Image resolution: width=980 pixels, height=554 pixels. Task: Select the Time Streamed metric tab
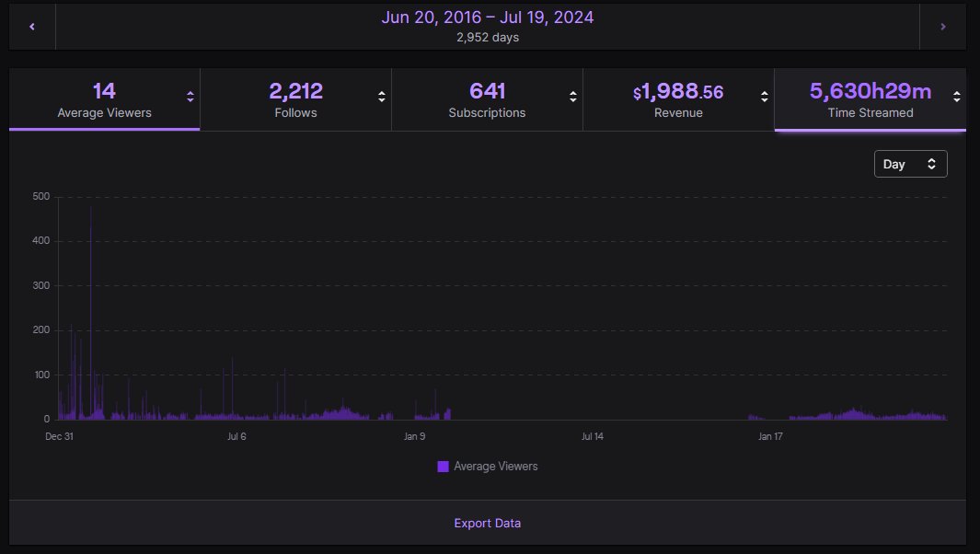point(870,99)
